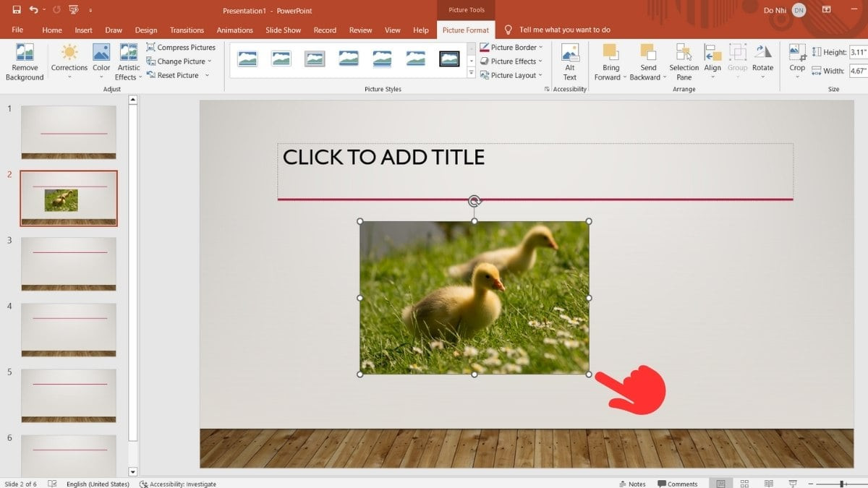Viewport: 868px width, 488px height.
Task: Start Slide Show from status bar icon
Action: (793, 484)
